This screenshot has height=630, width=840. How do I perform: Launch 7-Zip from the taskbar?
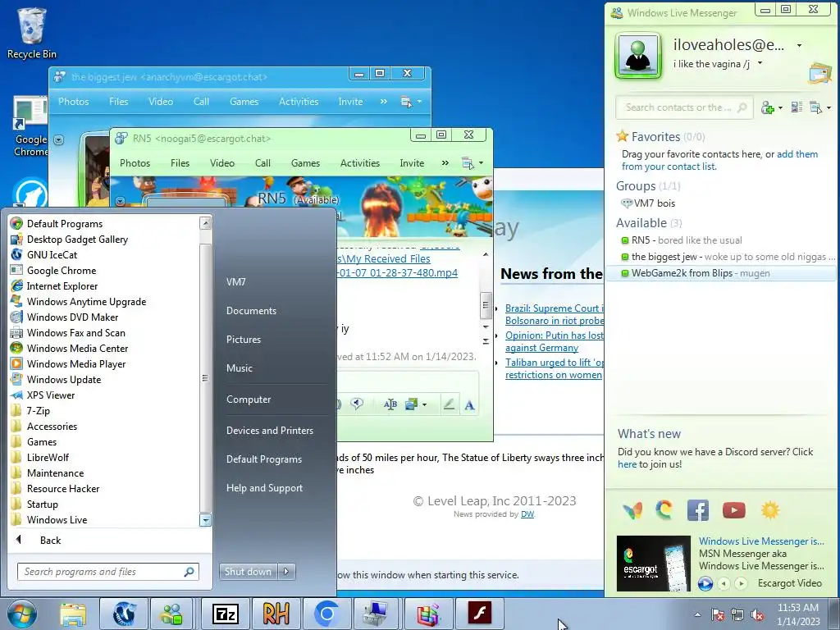[x=225, y=614]
